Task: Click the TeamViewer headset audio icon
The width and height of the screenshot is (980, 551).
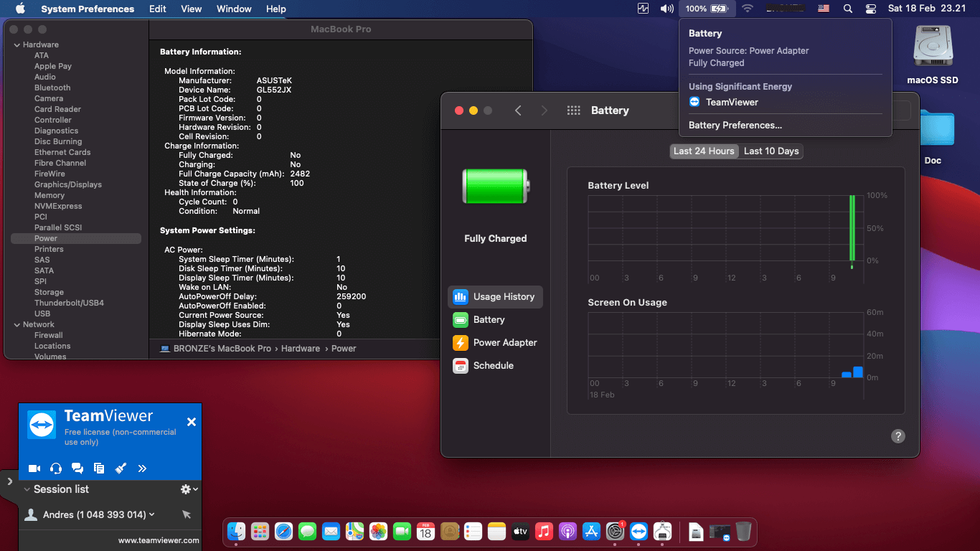Action: [56, 468]
